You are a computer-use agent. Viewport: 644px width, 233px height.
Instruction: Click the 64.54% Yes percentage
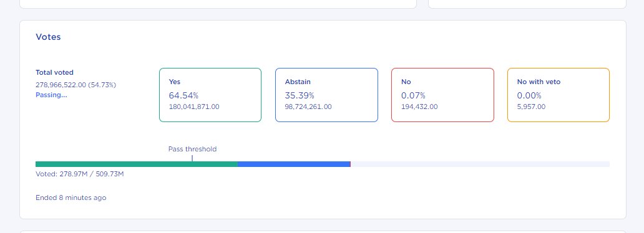[x=183, y=95]
